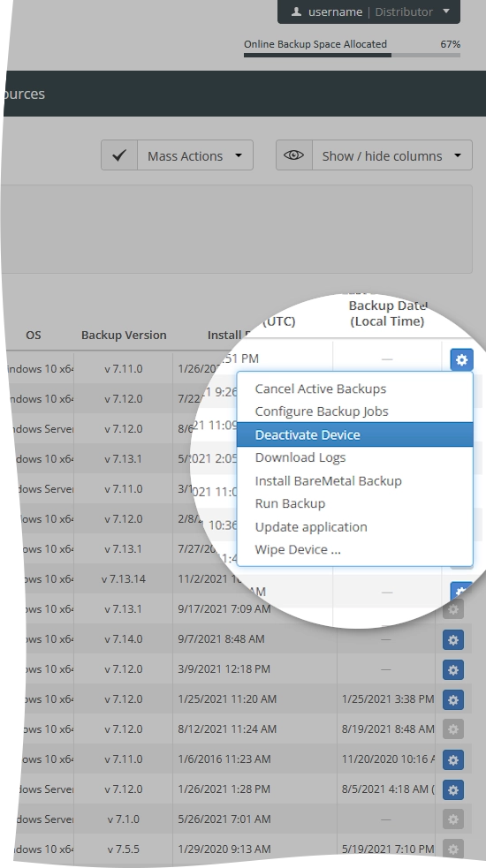Choose Download Logs option
Viewport: 486px width, 868px height.
300,457
